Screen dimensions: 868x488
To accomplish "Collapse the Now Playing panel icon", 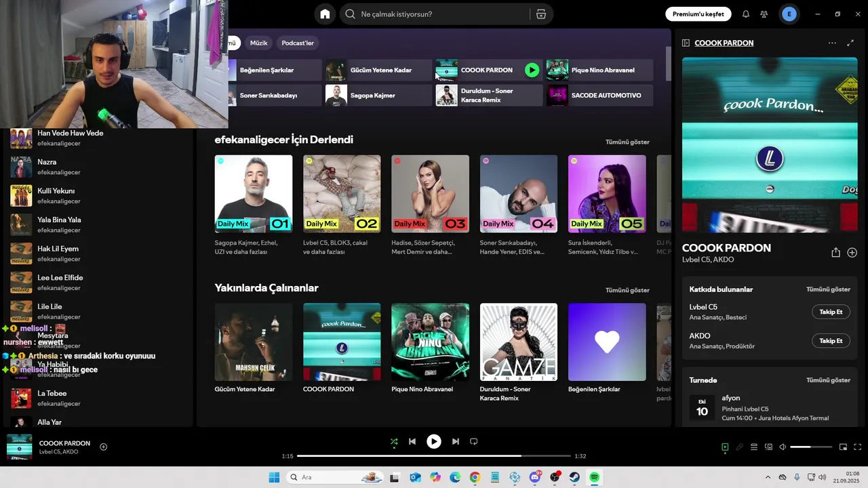I will pyautogui.click(x=686, y=43).
